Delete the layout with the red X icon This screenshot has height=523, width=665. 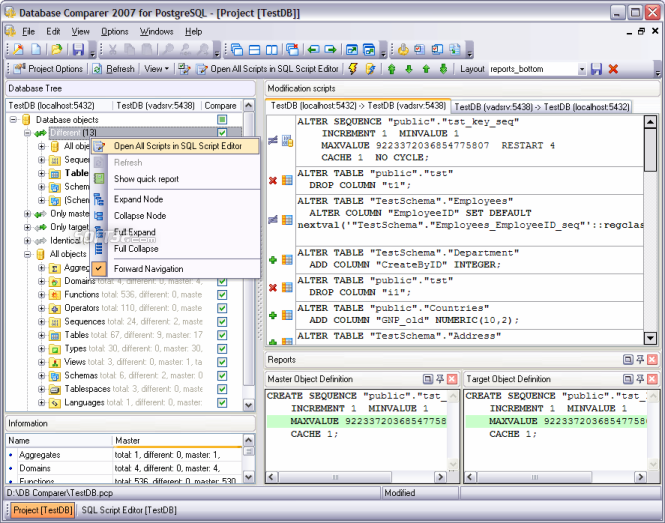click(613, 69)
